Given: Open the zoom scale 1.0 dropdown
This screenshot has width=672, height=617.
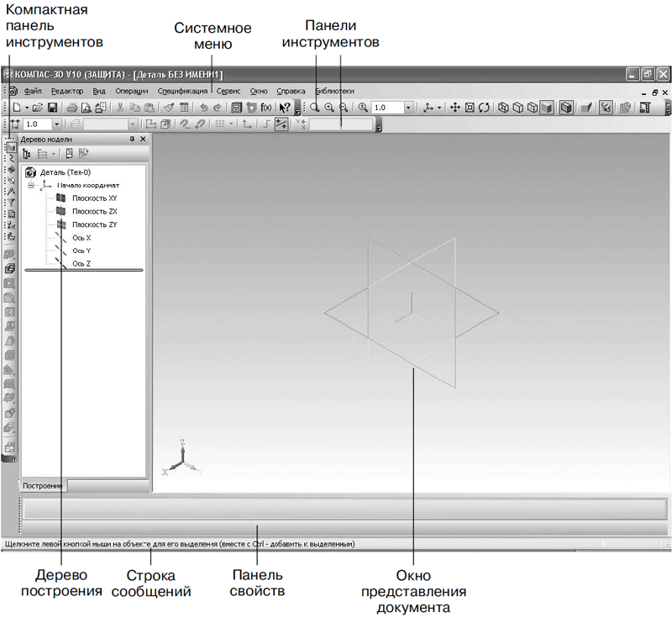Looking at the screenshot, I should pos(408,108).
